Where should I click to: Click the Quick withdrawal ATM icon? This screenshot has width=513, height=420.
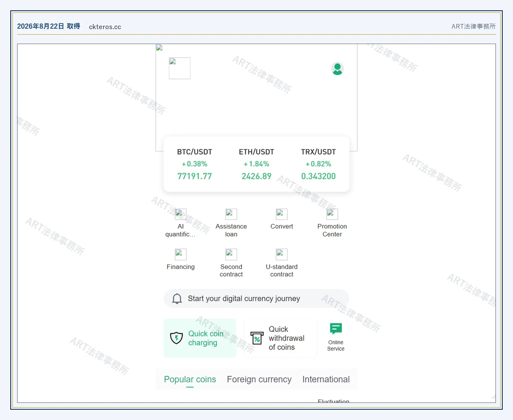(257, 338)
